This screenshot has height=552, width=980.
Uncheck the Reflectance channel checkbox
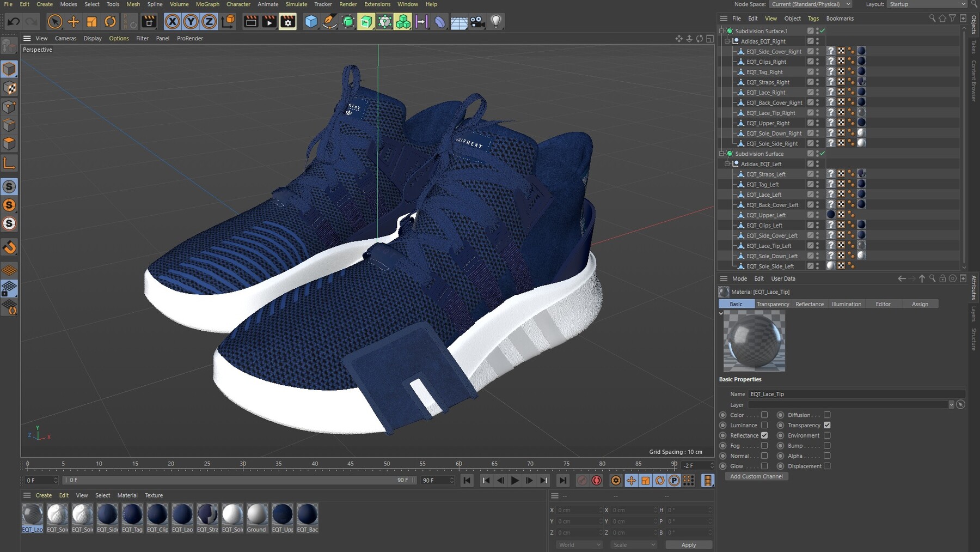pyautogui.click(x=764, y=435)
